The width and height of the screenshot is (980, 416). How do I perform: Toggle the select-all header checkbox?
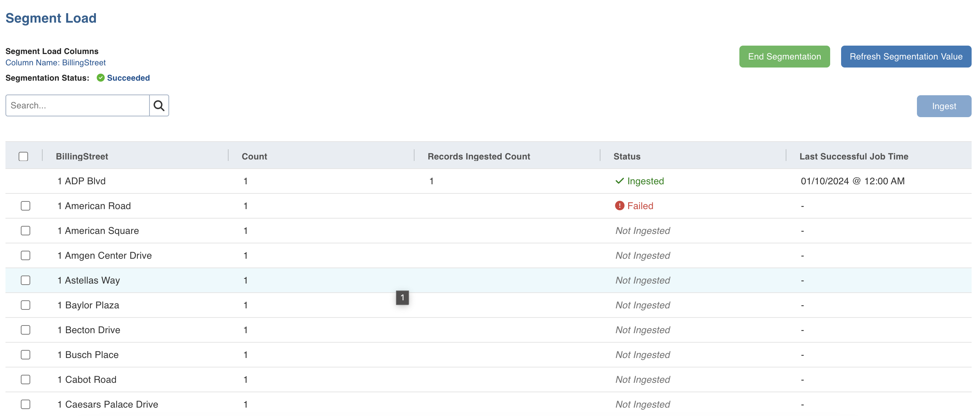pyautogui.click(x=23, y=156)
